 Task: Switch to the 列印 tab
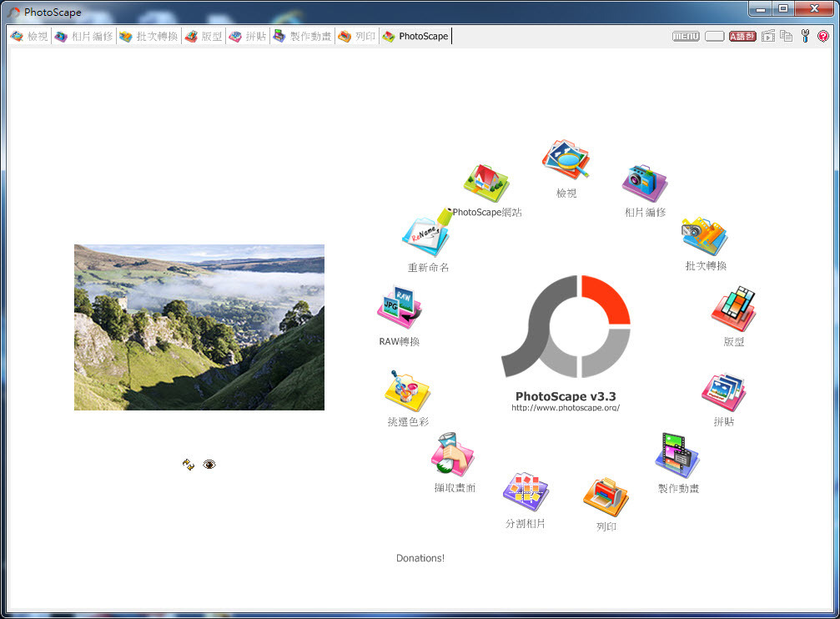357,37
